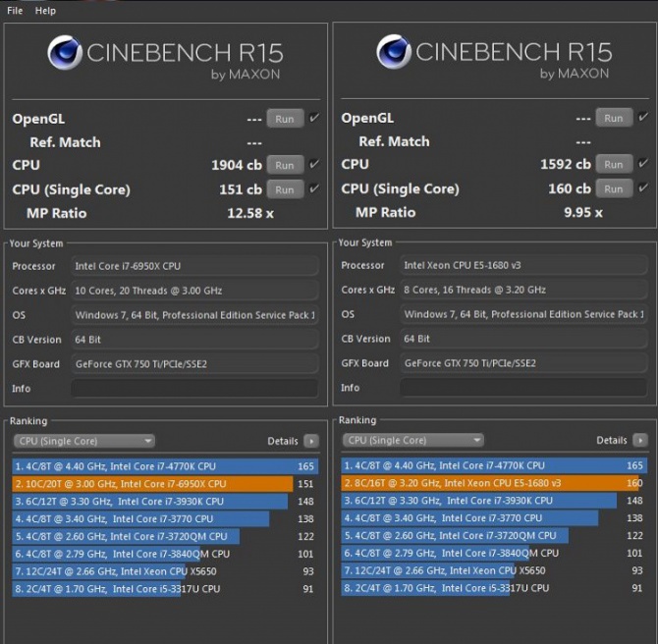Click Processor field showing Intel Core i7-6950X CPU
658x644 pixels.
point(194,266)
